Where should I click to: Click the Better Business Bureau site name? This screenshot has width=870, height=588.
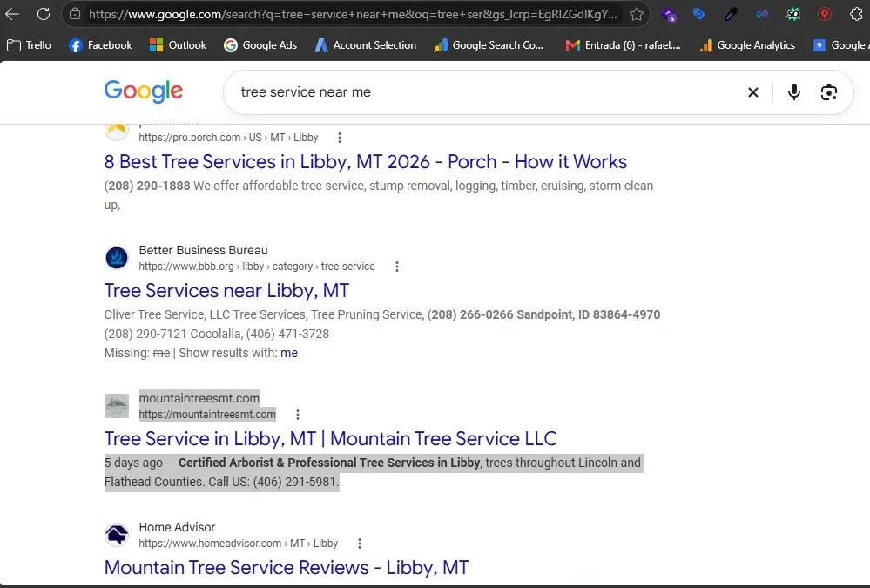[x=203, y=250]
